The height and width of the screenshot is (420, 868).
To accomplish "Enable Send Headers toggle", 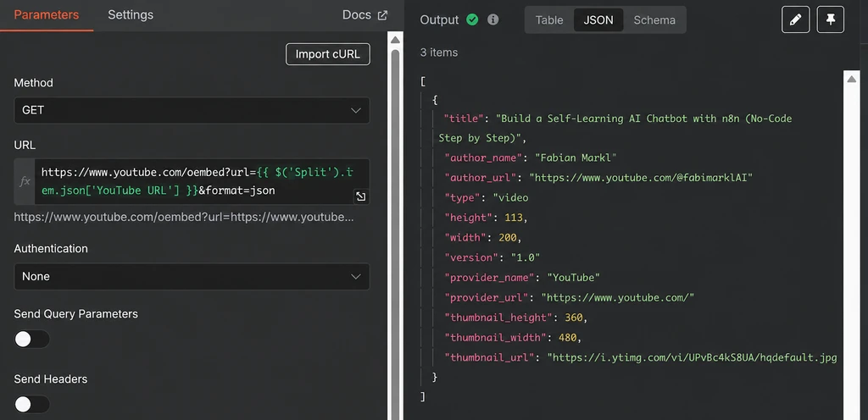I will click(x=31, y=405).
